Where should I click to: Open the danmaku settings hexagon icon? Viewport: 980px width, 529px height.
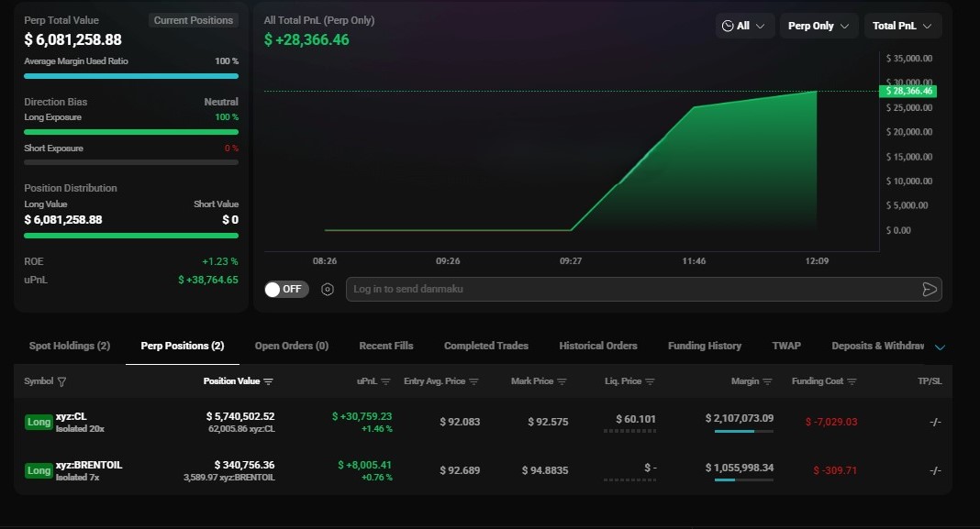328,290
